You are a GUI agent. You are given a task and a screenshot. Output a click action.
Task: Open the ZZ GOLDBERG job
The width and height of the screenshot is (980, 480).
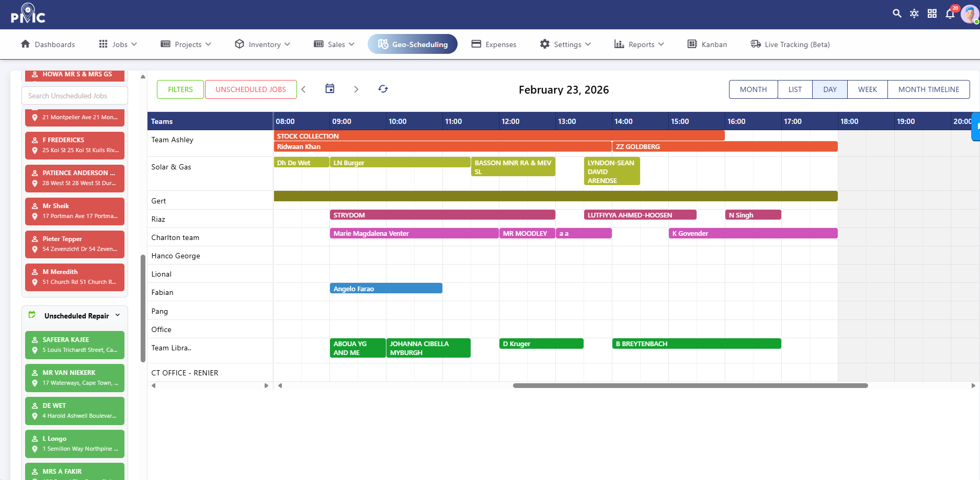coord(725,146)
